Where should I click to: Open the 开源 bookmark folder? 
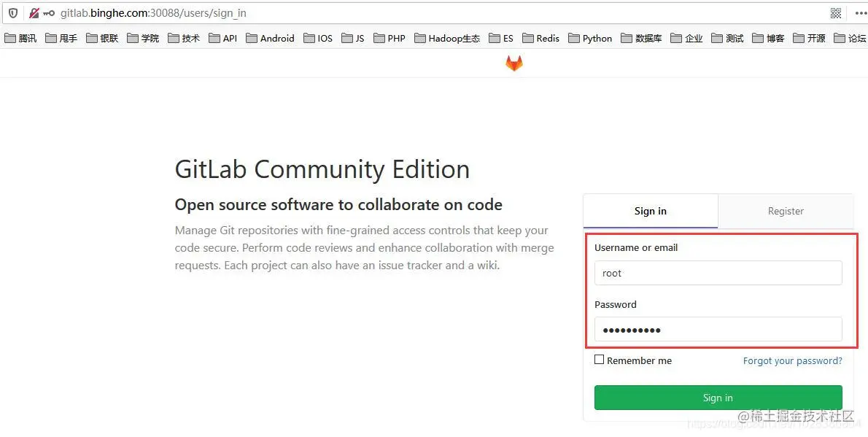[810, 38]
